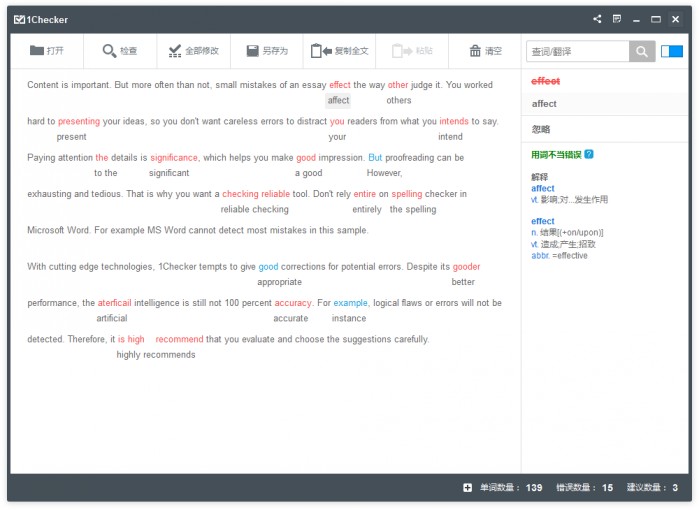Image resolution: width=699 pixels, height=510 pixels.
Task: Choose 'affect' suggestion in side panel
Action: [604, 104]
